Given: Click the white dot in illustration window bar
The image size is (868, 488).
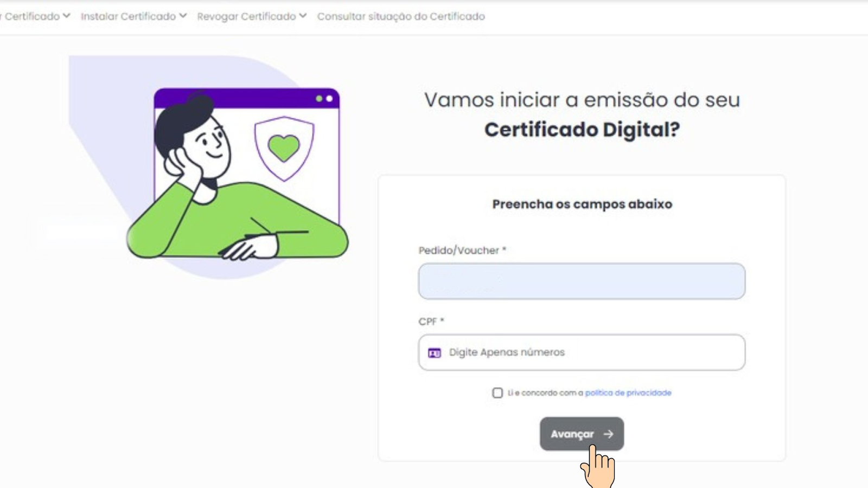Looking at the screenshot, I should pyautogui.click(x=329, y=99).
